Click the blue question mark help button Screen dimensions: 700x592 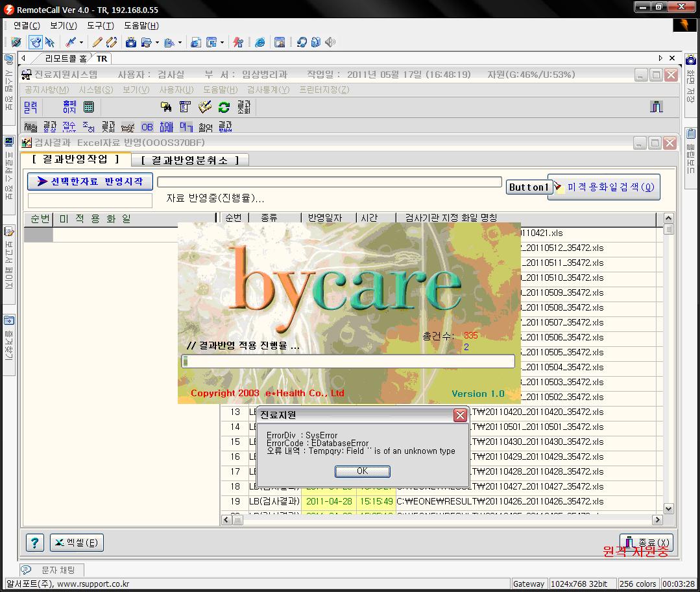pyautogui.click(x=36, y=543)
